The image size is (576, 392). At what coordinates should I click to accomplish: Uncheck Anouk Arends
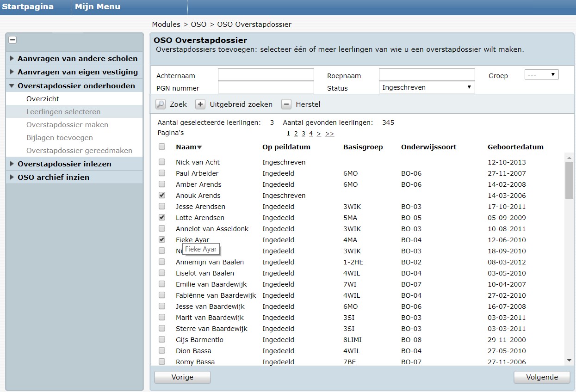point(162,195)
